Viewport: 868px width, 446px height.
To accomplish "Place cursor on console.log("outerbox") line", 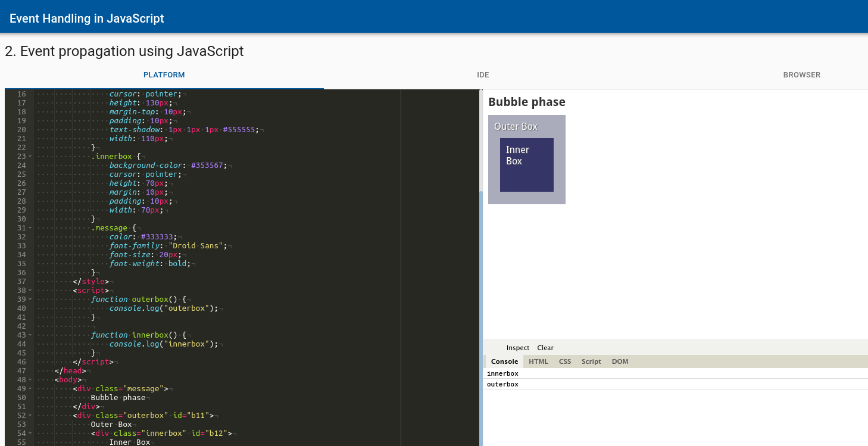I will pos(164,308).
